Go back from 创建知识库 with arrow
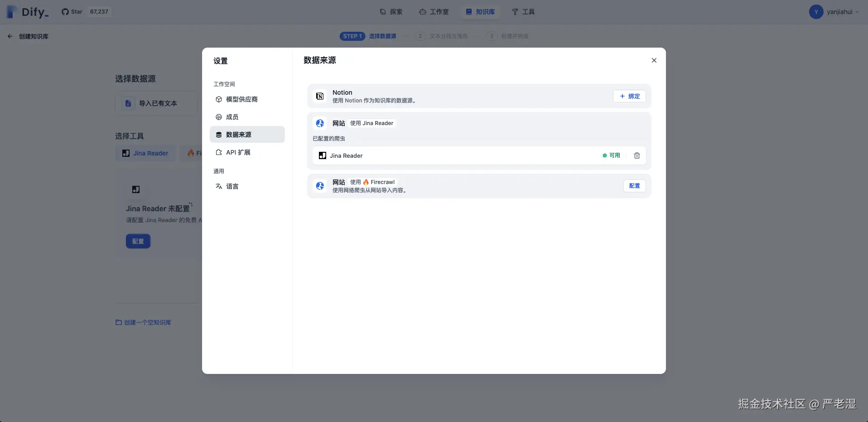Image resolution: width=868 pixels, height=422 pixels. (x=10, y=36)
